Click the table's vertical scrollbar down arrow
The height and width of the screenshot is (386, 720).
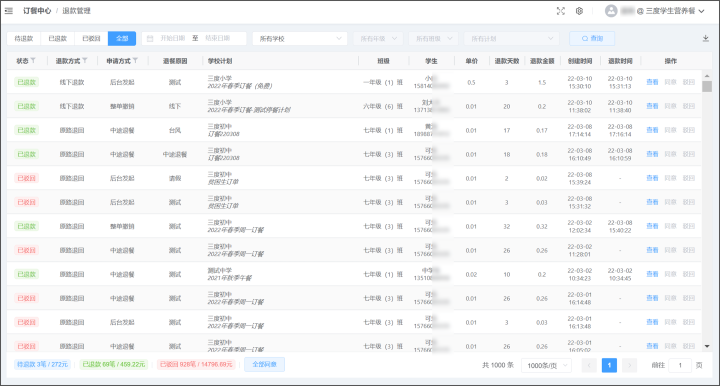707,346
